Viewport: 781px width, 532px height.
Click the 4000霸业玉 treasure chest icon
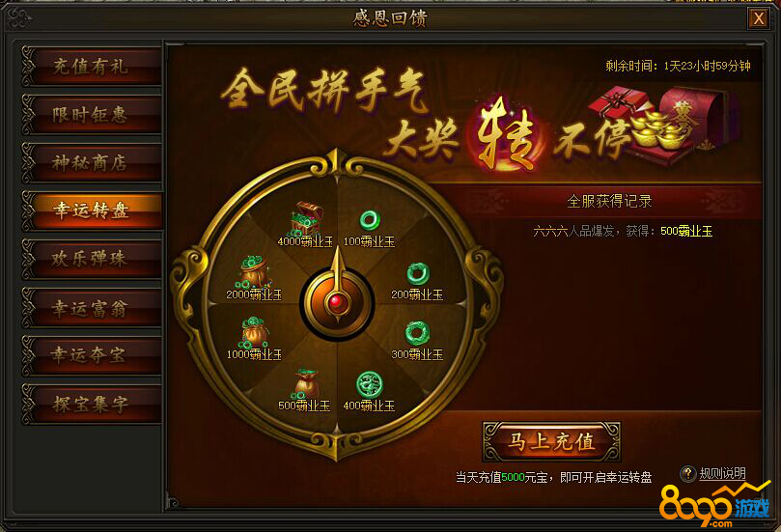(306, 218)
